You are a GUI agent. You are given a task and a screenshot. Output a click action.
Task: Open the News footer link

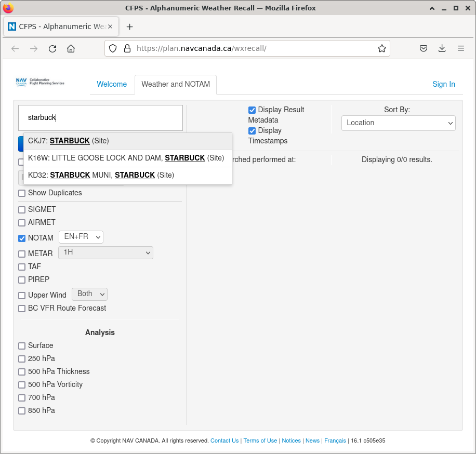312,440
